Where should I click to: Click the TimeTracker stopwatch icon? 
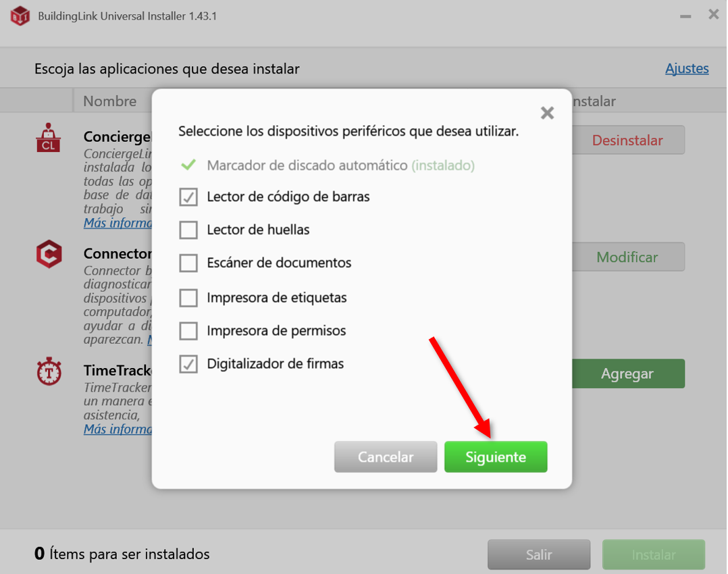[49, 371]
